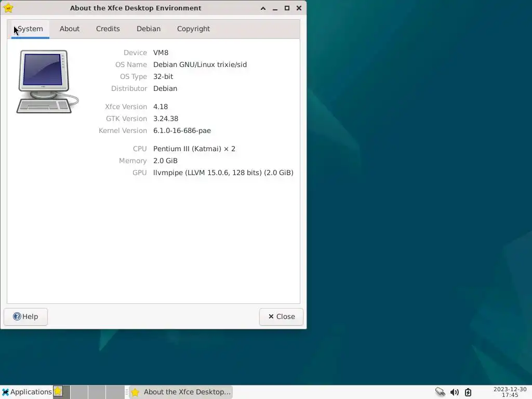532x399 pixels.
Task: Open the clock showing 2023-12-30 17:45
Action: tap(510, 392)
